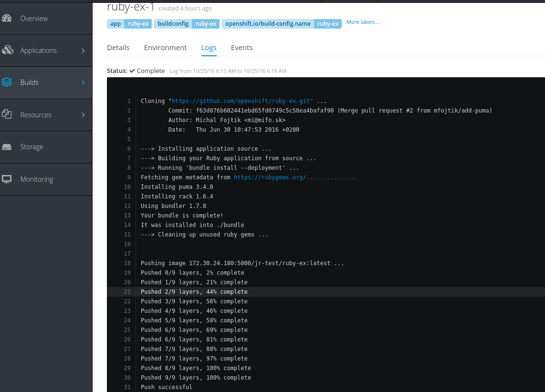Open the Events tab
Image resolution: width=545 pixels, height=392 pixels.
pos(241,48)
